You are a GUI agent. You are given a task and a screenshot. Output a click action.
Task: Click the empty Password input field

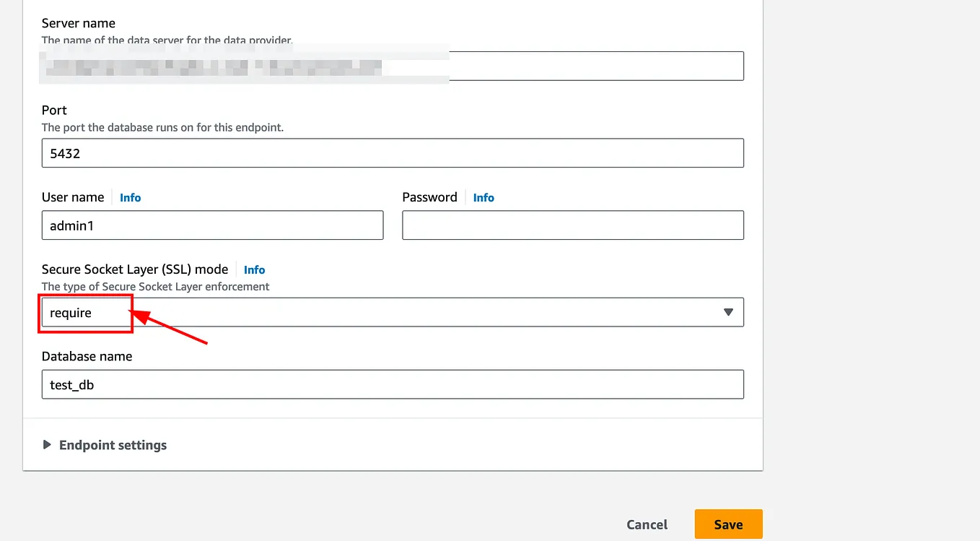[572, 225]
